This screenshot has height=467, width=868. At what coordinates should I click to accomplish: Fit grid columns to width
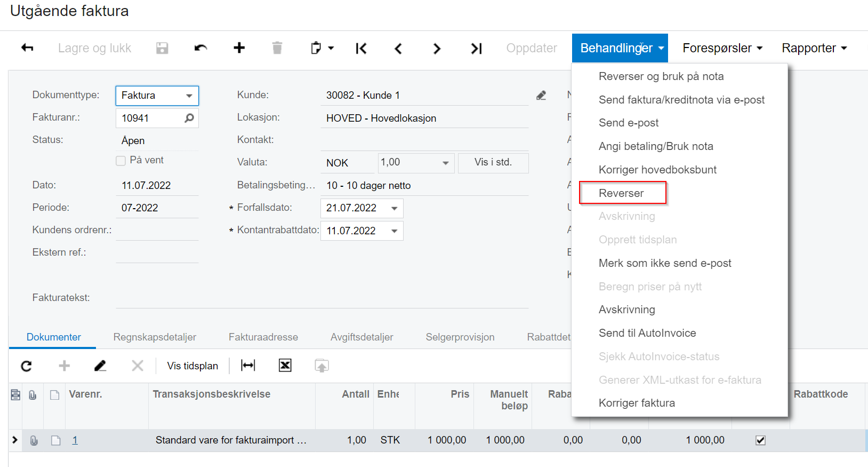248,366
